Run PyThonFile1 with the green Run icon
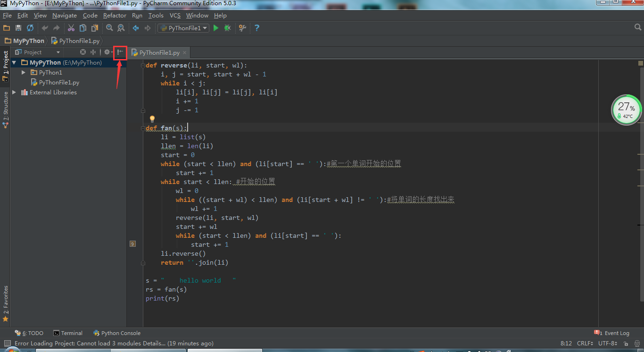Image resolution: width=644 pixels, height=352 pixels. click(216, 28)
